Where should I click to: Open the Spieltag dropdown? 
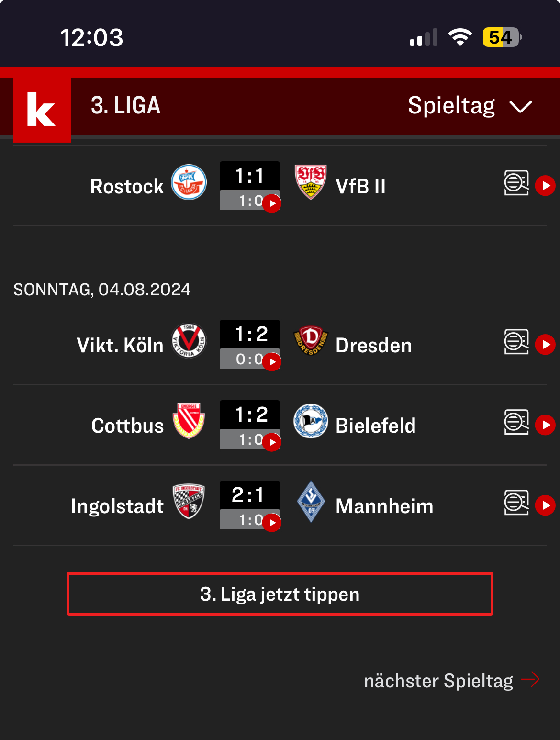click(x=470, y=106)
